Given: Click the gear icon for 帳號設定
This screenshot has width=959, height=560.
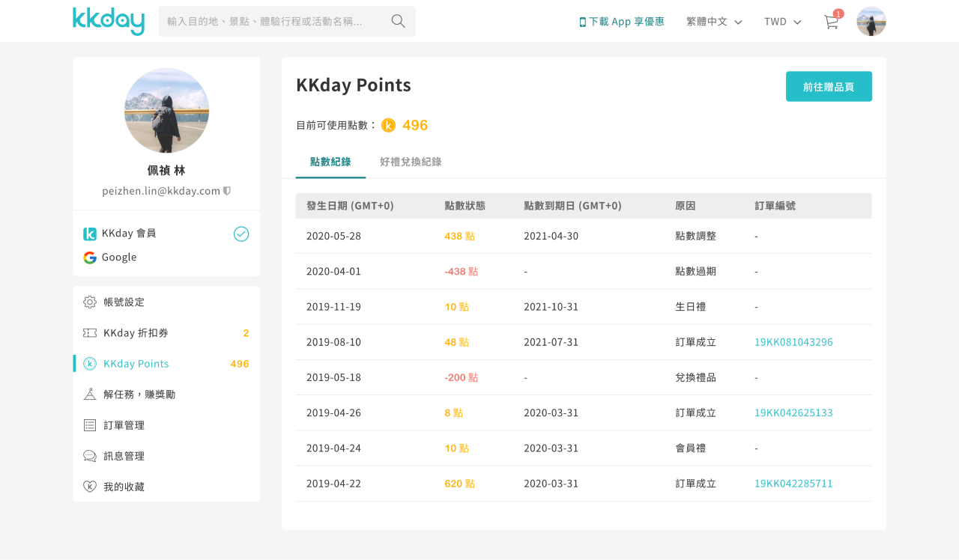Looking at the screenshot, I should (90, 302).
